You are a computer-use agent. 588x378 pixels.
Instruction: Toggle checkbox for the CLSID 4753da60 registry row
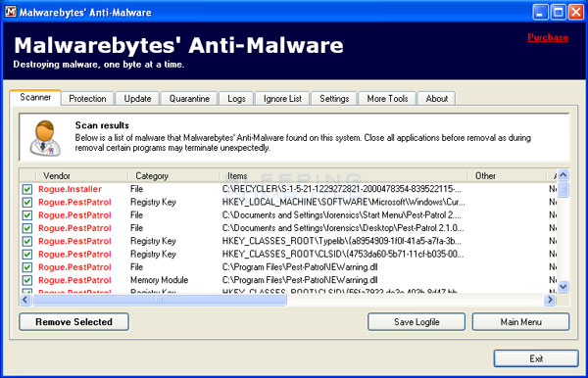pyautogui.click(x=27, y=255)
